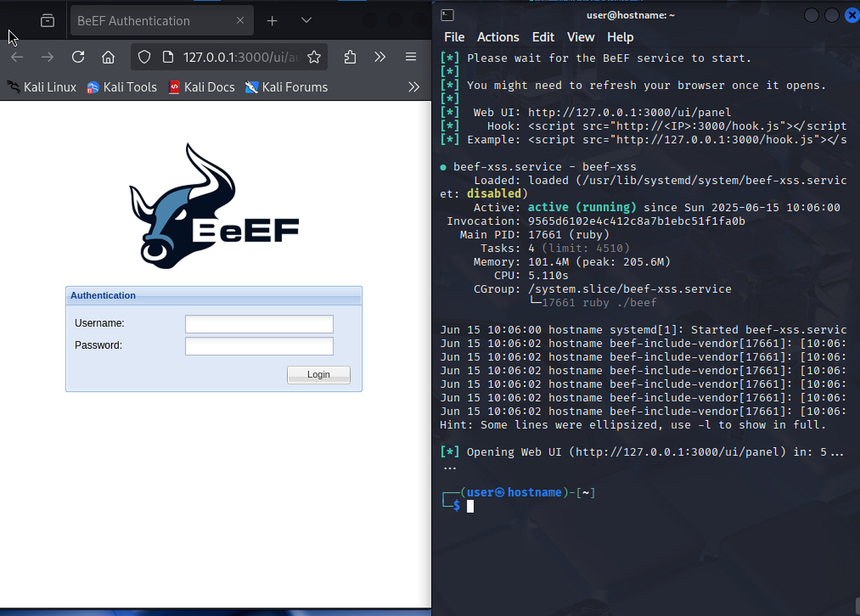Open the browser home page
Screen dimensions: 860x616
coord(108,57)
